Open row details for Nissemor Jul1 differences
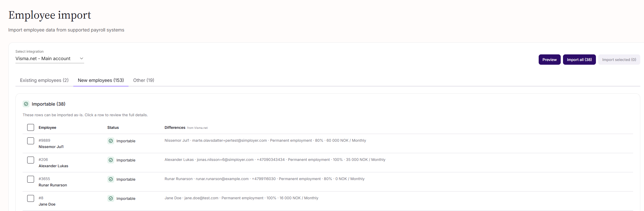The width and height of the screenshot is (644, 211). (265, 141)
